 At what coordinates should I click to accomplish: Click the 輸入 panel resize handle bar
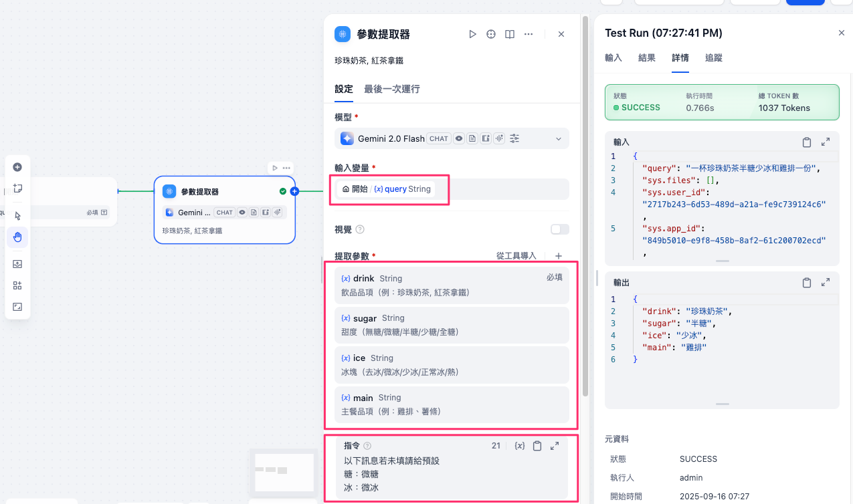(722, 261)
